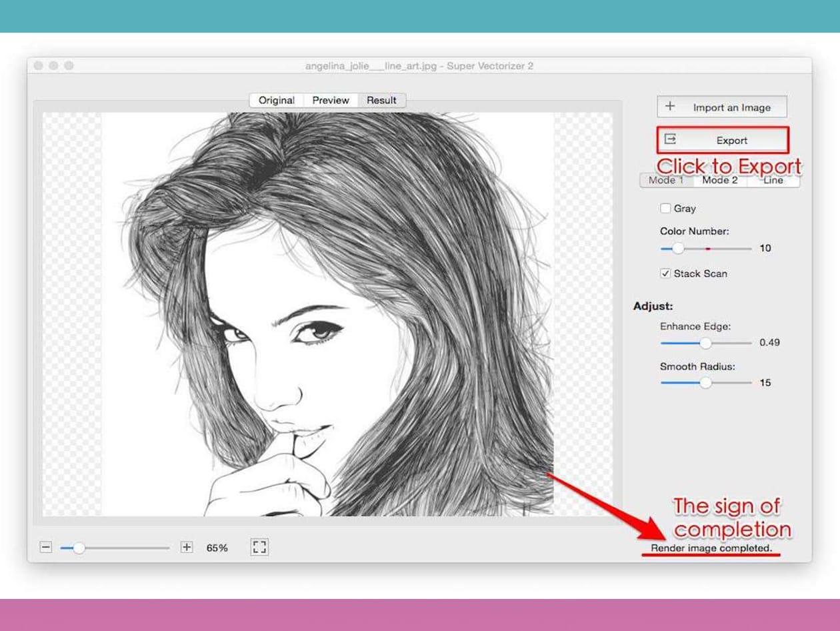Click the Import an Image button
840x631 pixels.
click(x=722, y=107)
